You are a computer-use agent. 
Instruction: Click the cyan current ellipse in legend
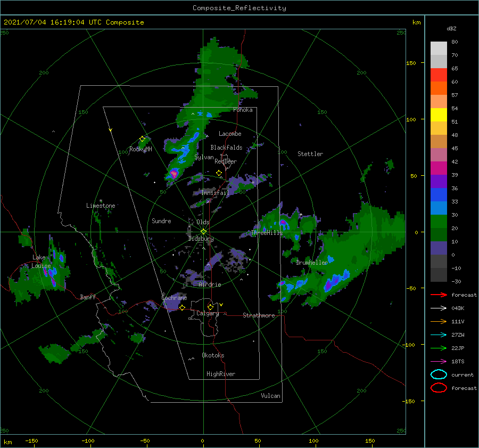(x=439, y=374)
